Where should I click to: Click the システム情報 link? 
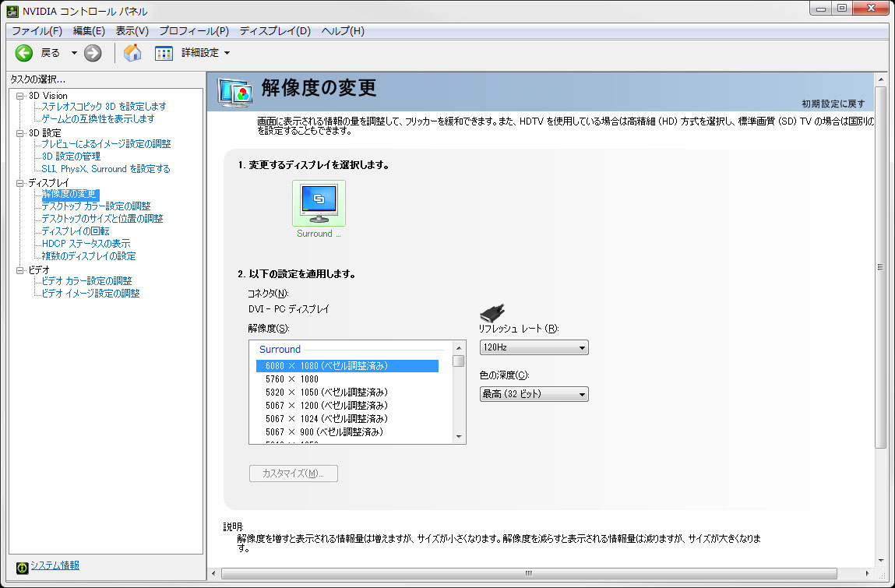tap(55, 565)
